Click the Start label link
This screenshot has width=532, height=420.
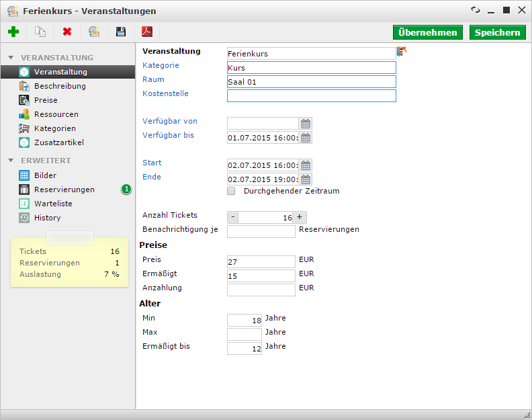pyautogui.click(x=152, y=163)
